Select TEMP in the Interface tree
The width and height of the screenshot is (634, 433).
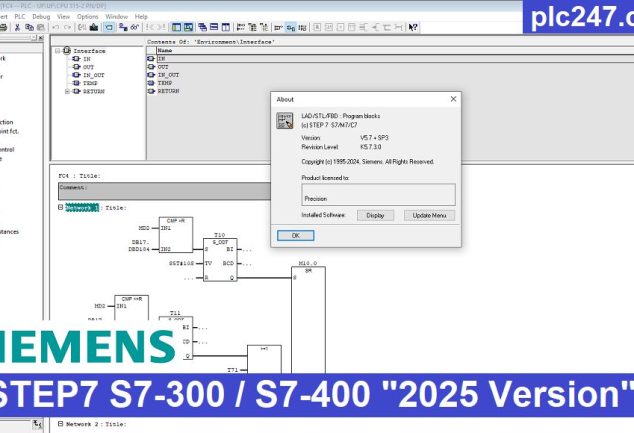coord(90,83)
